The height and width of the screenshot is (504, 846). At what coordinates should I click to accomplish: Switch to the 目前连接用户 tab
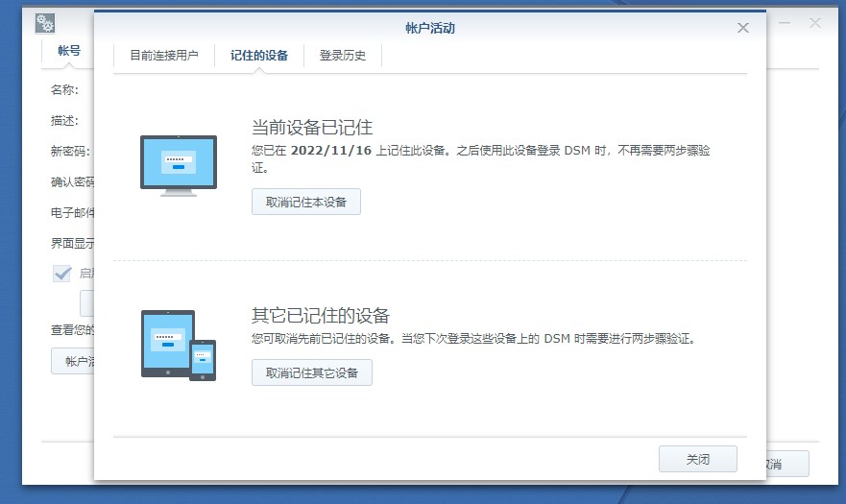pyautogui.click(x=164, y=56)
